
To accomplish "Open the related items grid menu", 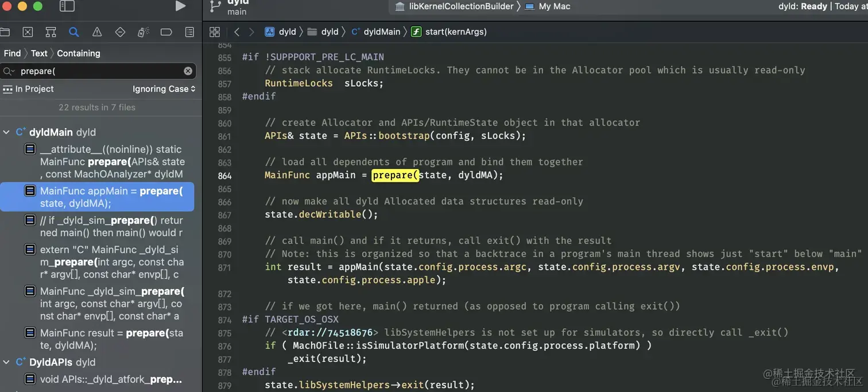I will 215,32.
